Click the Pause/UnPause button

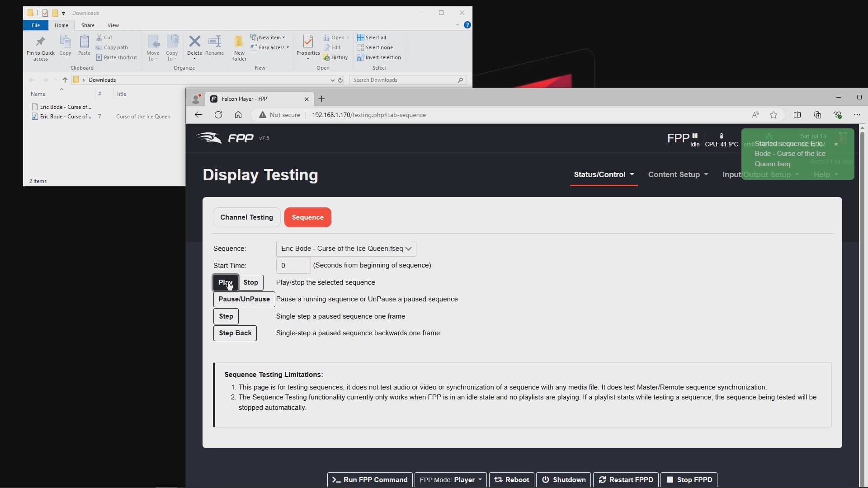click(x=244, y=299)
